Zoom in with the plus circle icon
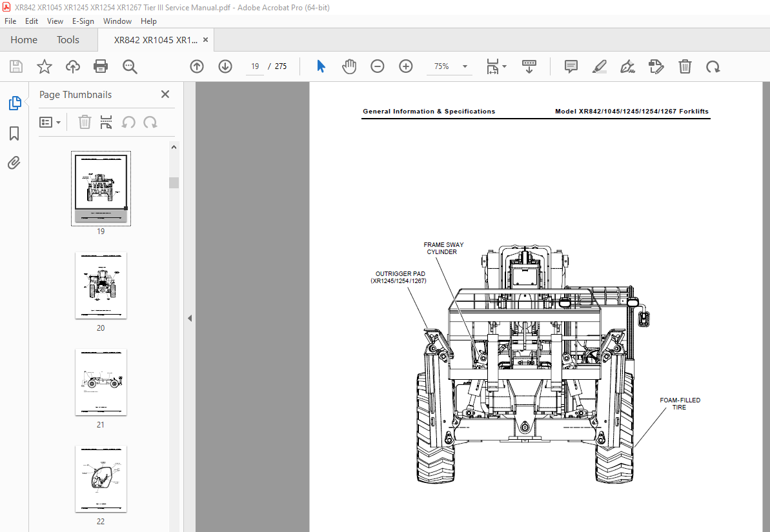The height and width of the screenshot is (532, 770). 405,66
